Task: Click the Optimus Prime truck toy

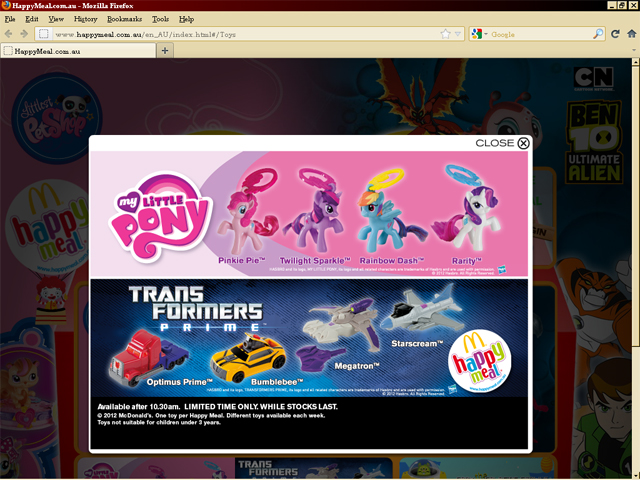Action: point(148,358)
